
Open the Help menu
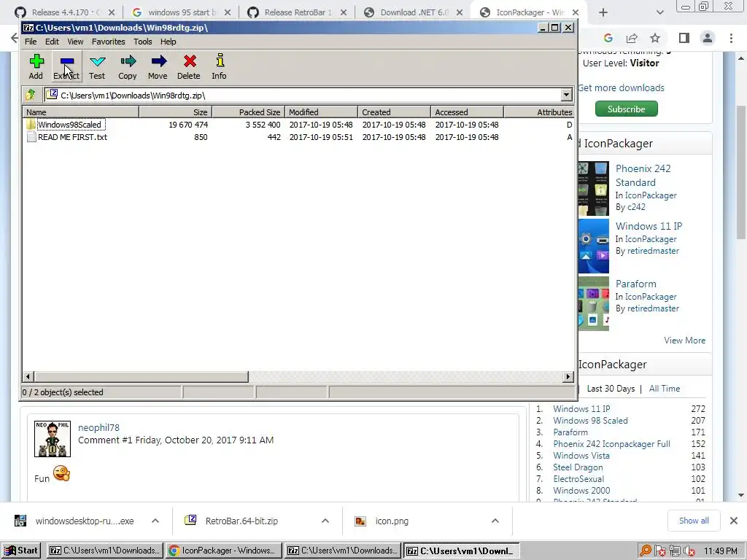[169, 42]
